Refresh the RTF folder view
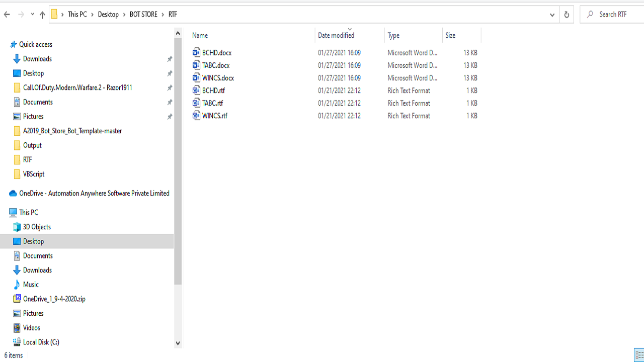Viewport: 644px width, 362px height. (x=567, y=15)
